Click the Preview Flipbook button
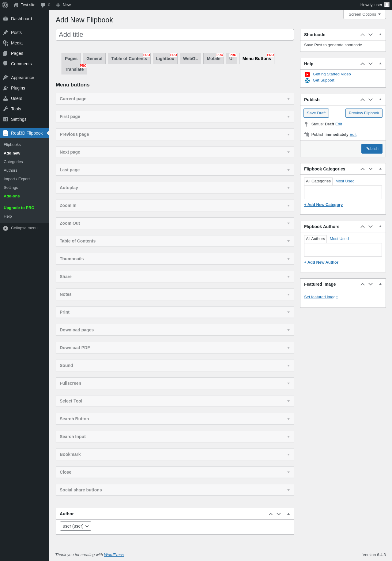 point(364,113)
